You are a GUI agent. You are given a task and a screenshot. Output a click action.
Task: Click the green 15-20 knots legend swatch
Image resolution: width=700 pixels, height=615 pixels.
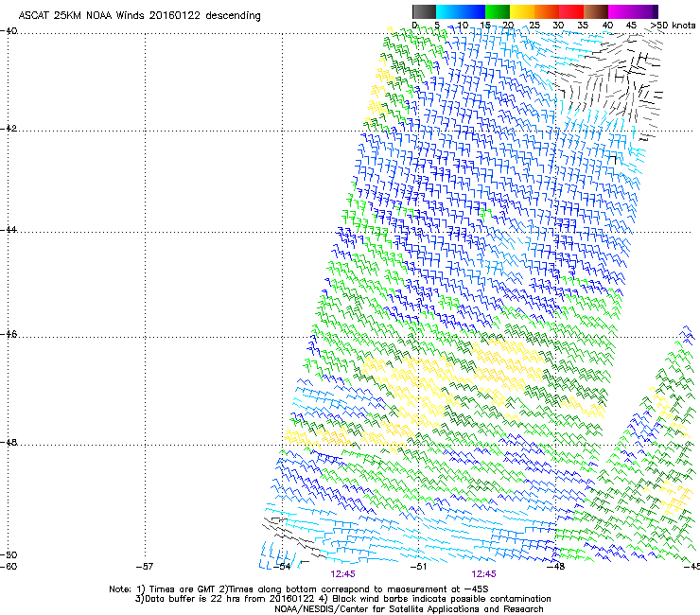[x=498, y=11]
